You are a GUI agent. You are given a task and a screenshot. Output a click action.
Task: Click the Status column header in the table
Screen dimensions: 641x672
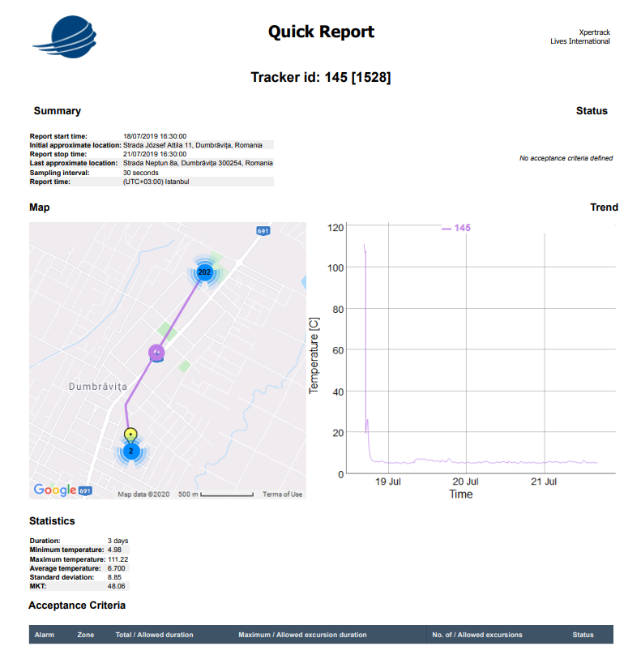click(583, 635)
